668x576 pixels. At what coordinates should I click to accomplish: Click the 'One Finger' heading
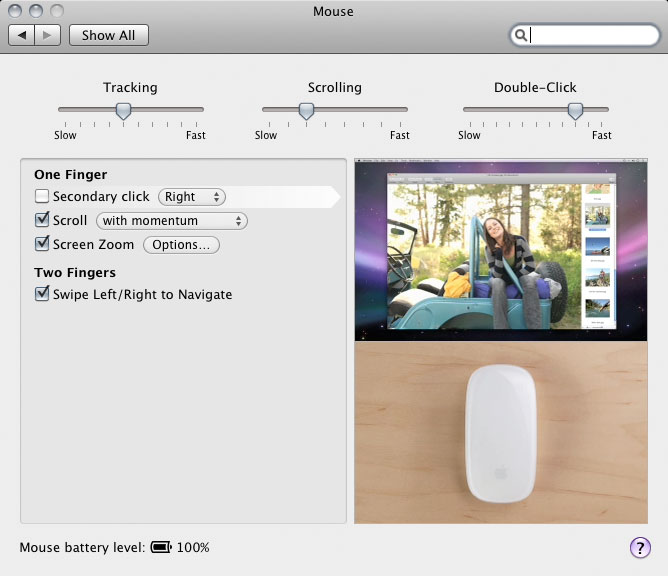[x=71, y=175]
